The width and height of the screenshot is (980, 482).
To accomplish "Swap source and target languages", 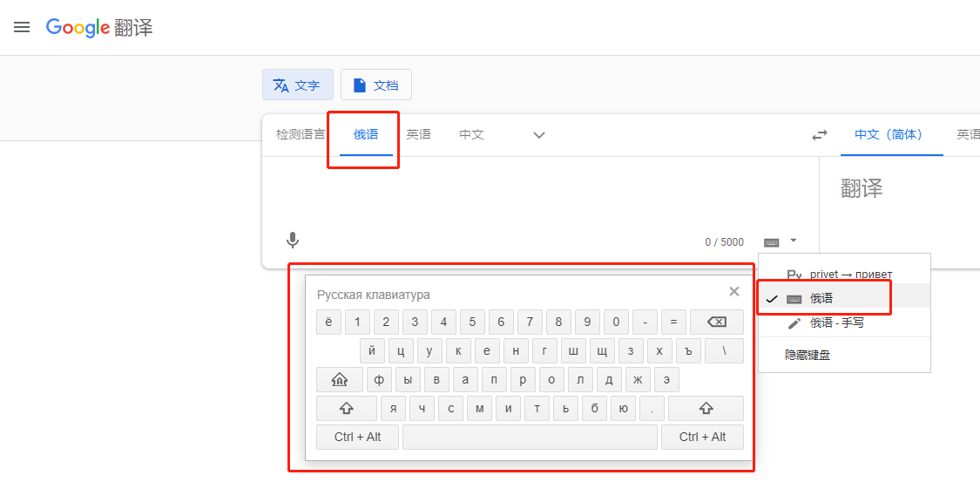I will 819,135.
